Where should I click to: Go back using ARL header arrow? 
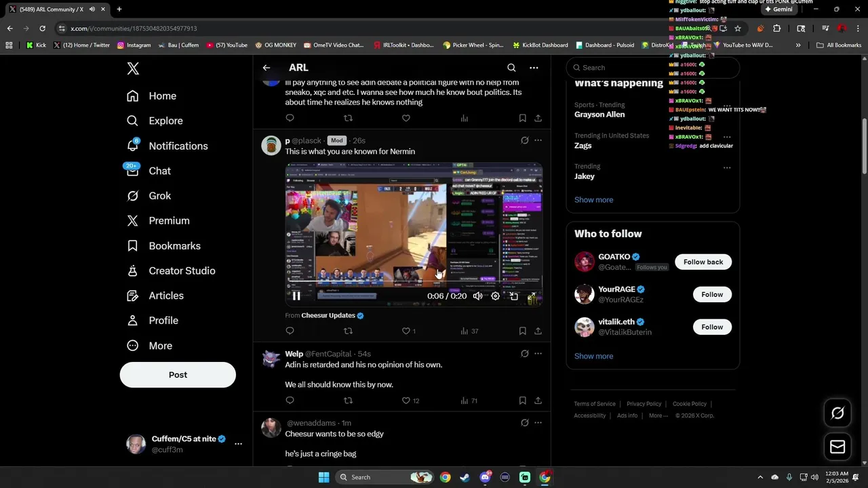tap(267, 68)
